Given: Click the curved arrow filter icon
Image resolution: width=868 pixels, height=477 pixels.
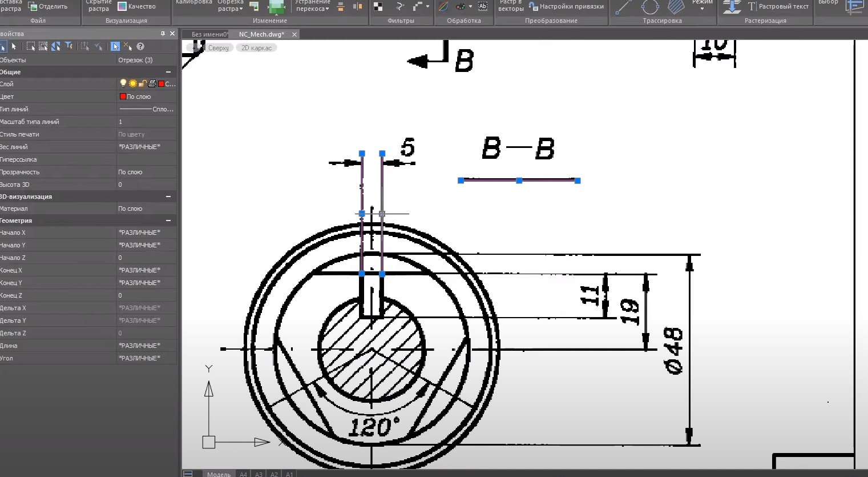Looking at the screenshot, I should coord(400,6).
